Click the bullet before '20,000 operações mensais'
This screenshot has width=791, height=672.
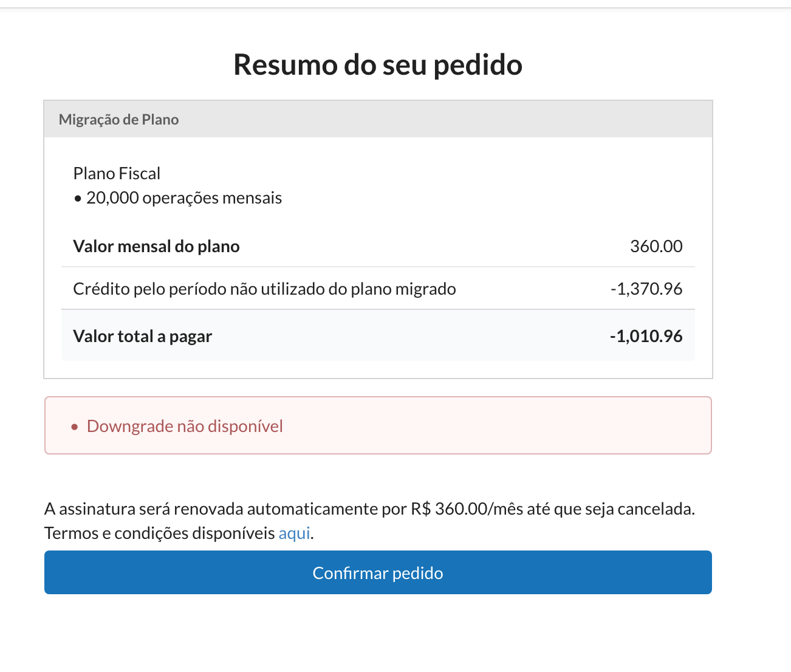point(78,199)
